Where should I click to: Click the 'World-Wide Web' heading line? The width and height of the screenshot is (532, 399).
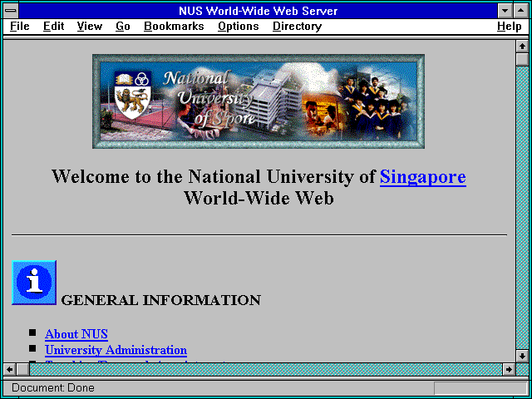click(259, 198)
